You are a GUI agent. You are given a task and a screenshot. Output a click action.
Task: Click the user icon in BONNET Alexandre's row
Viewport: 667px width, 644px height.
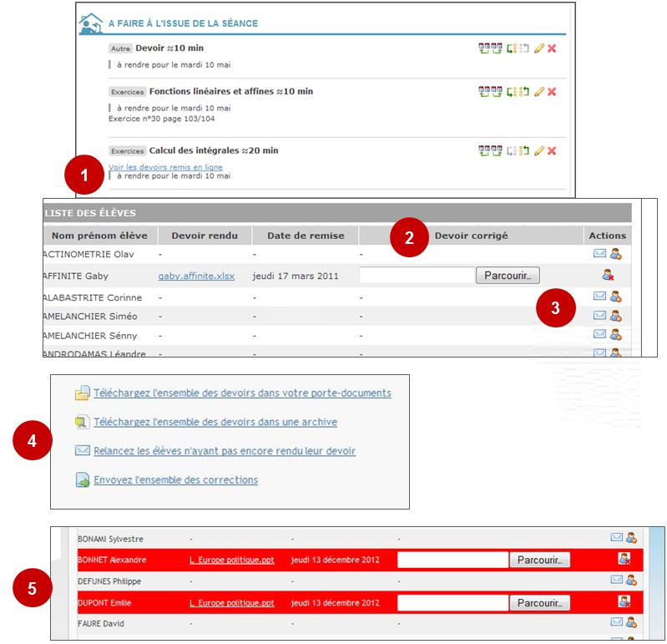click(x=624, y=559)
